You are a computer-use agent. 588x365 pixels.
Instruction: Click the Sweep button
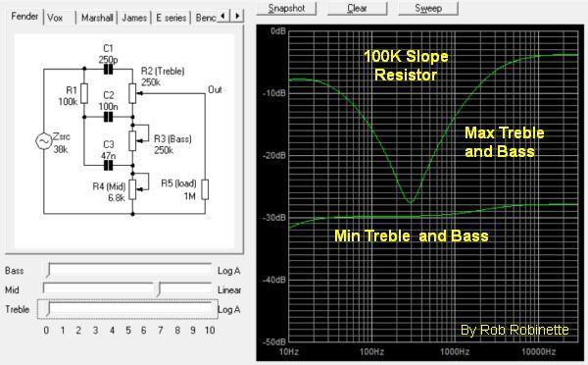point(428,8)
